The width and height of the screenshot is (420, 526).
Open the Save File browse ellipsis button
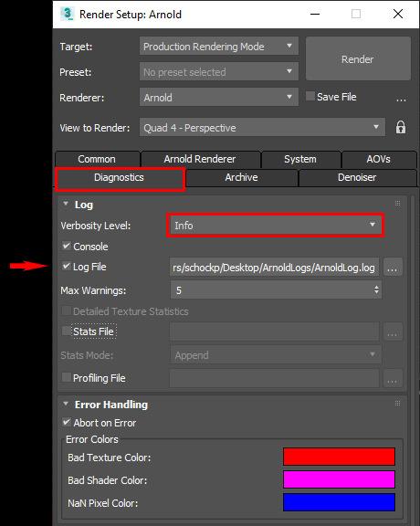pyautogui.click(x=401, y=99)
